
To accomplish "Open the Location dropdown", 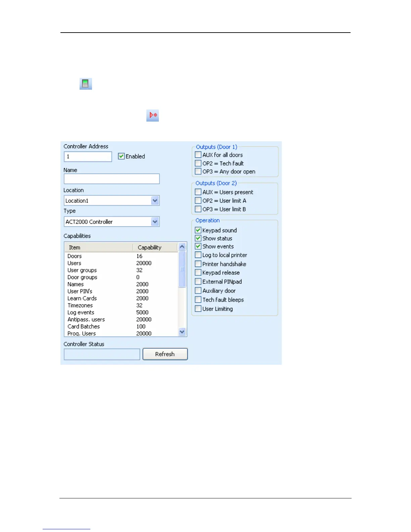I will 155,201.
